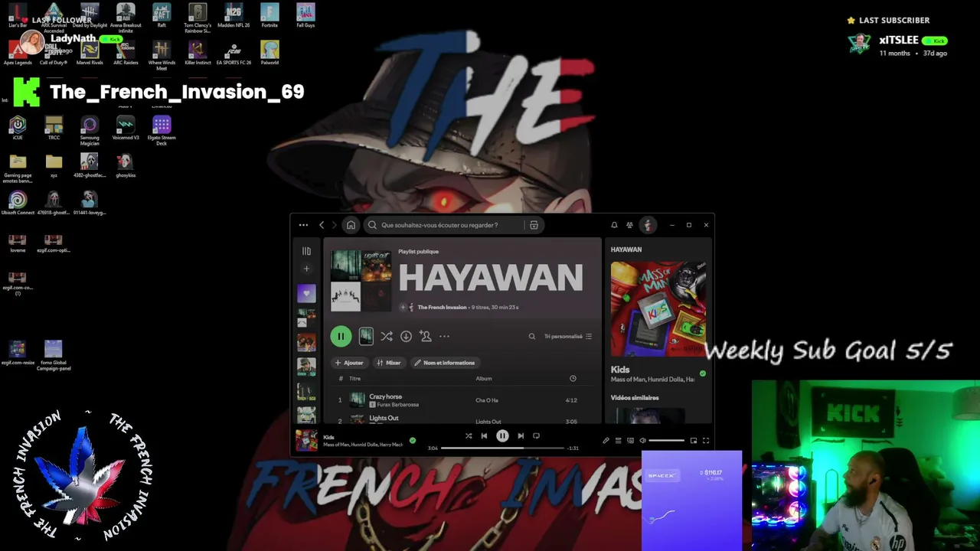Click the Mixer button
980x551 pixels.
[389, 363]
